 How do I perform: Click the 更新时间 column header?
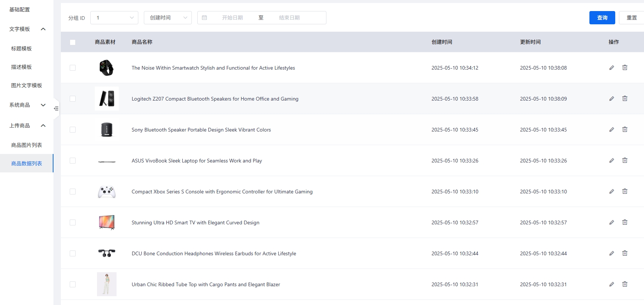(530, 42)
